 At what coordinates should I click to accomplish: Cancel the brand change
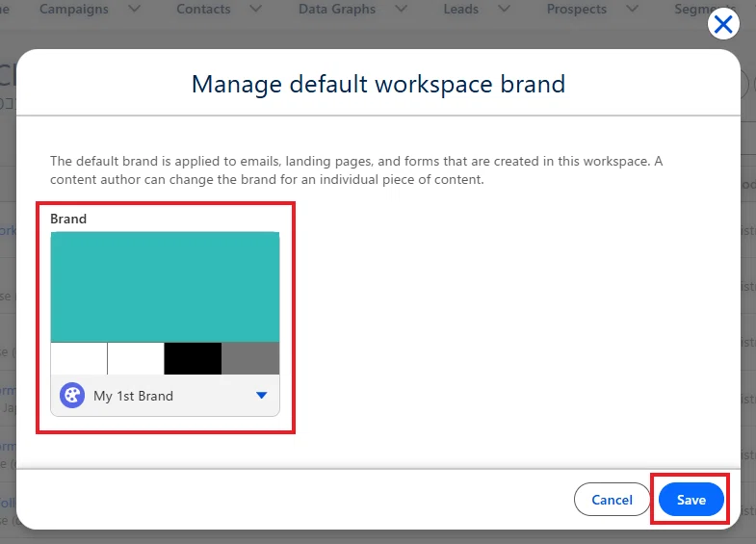tap(612, 500)
